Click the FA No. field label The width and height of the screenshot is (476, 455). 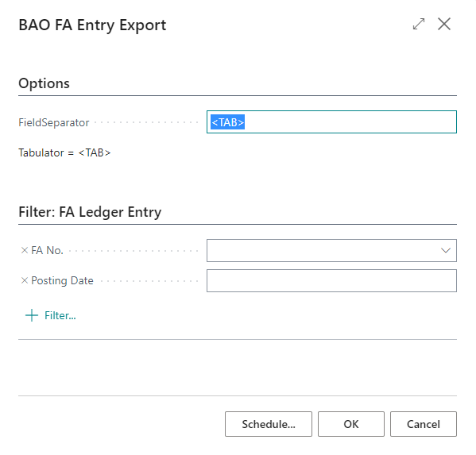point(47,251)
